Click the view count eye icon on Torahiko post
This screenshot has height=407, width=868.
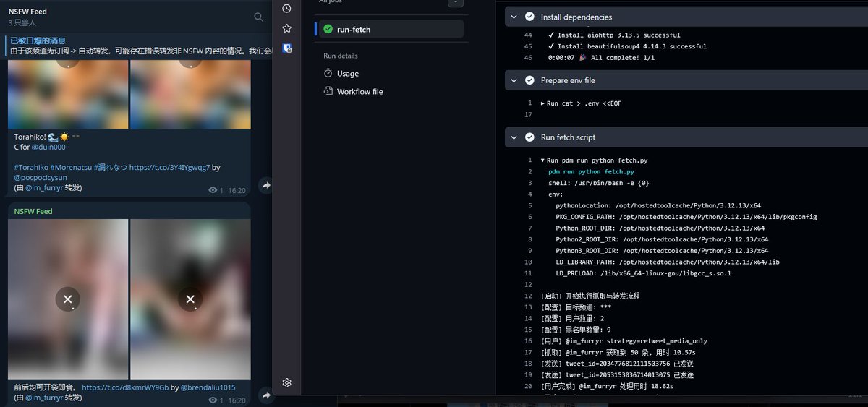[213, 190]
